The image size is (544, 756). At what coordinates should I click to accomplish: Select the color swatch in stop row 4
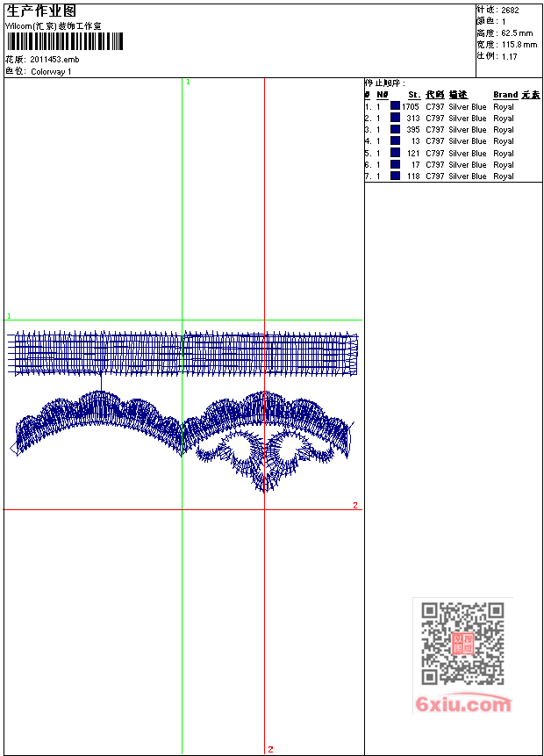(395, 140)
